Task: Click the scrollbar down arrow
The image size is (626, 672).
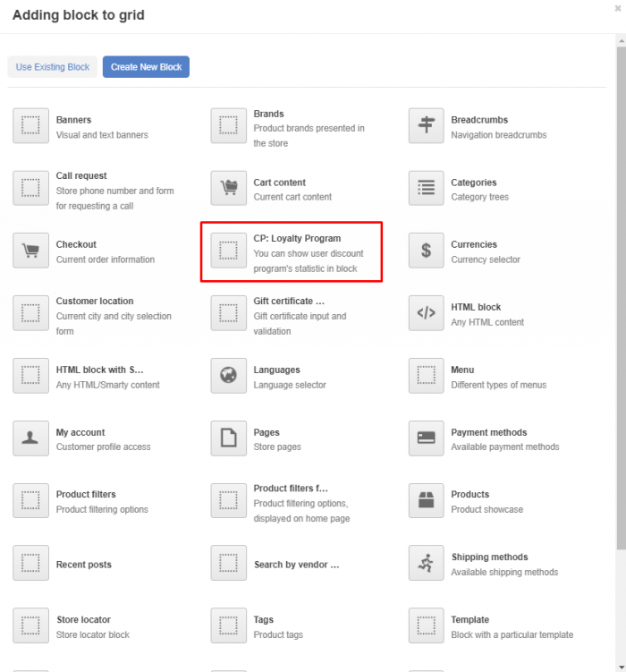Action: 622,668
